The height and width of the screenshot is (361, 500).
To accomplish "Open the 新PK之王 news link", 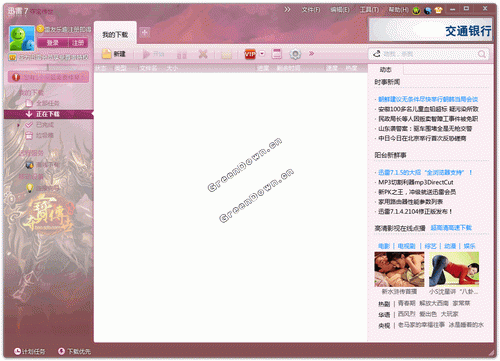I will 417,192.
